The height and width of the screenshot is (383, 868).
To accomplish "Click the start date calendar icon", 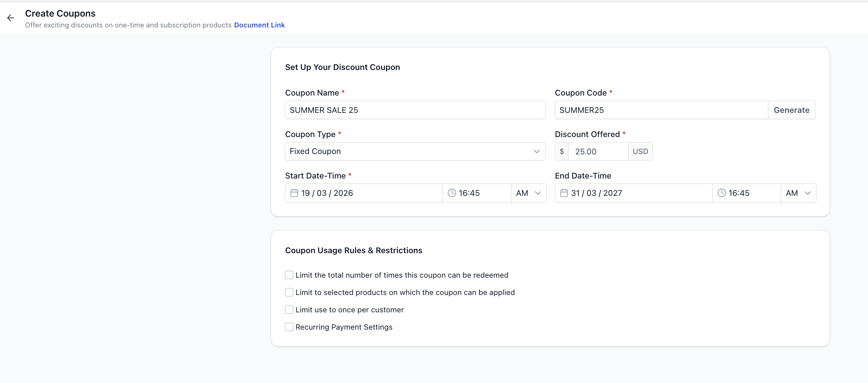I will 294,193.
